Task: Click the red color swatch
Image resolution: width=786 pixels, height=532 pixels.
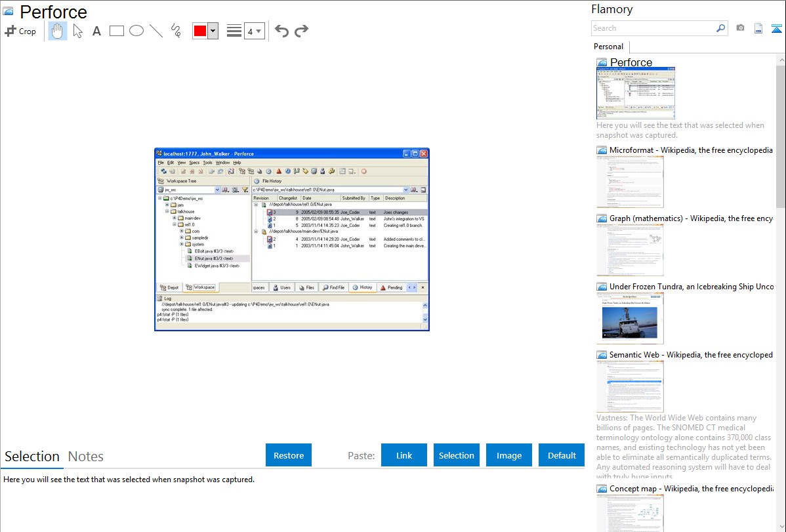Action: 199,31
